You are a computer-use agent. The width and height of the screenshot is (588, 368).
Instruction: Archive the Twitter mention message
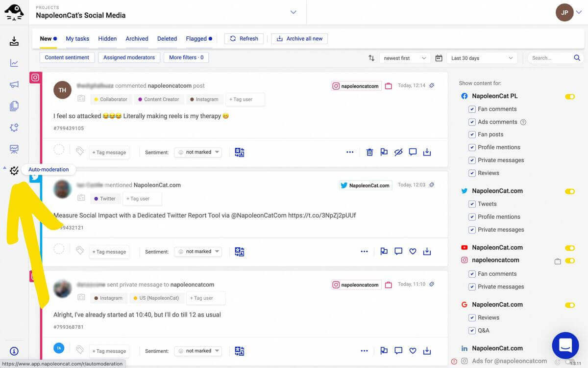427,251
